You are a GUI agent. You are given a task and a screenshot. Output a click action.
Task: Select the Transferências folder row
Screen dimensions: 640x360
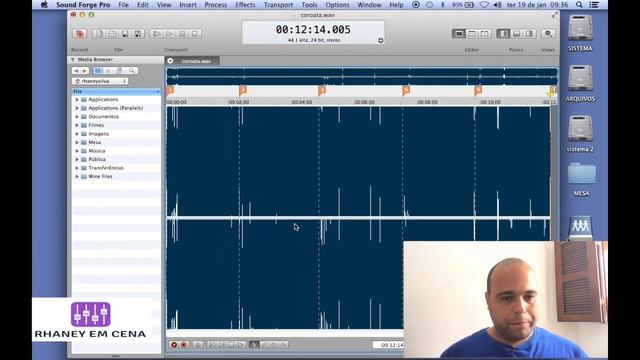[x=116, y=168]
